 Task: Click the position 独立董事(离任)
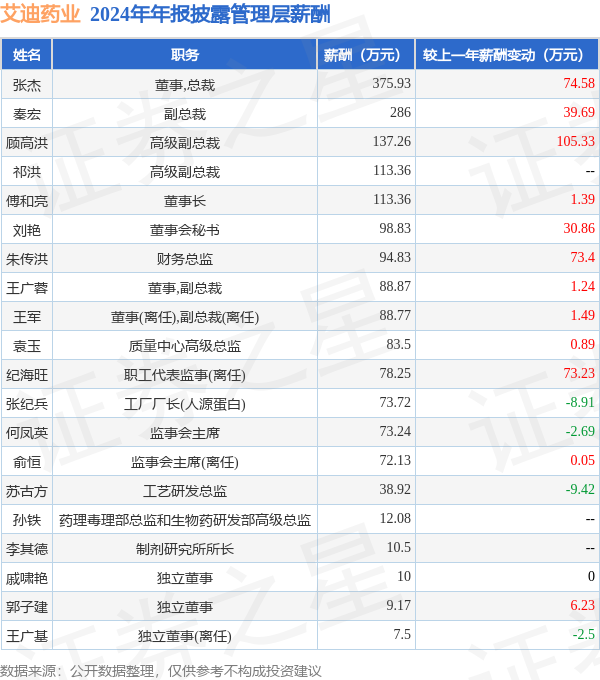[185, 636]
